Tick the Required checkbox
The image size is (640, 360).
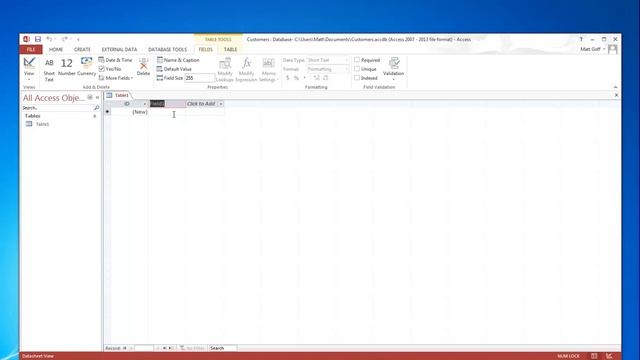point(357,60)
